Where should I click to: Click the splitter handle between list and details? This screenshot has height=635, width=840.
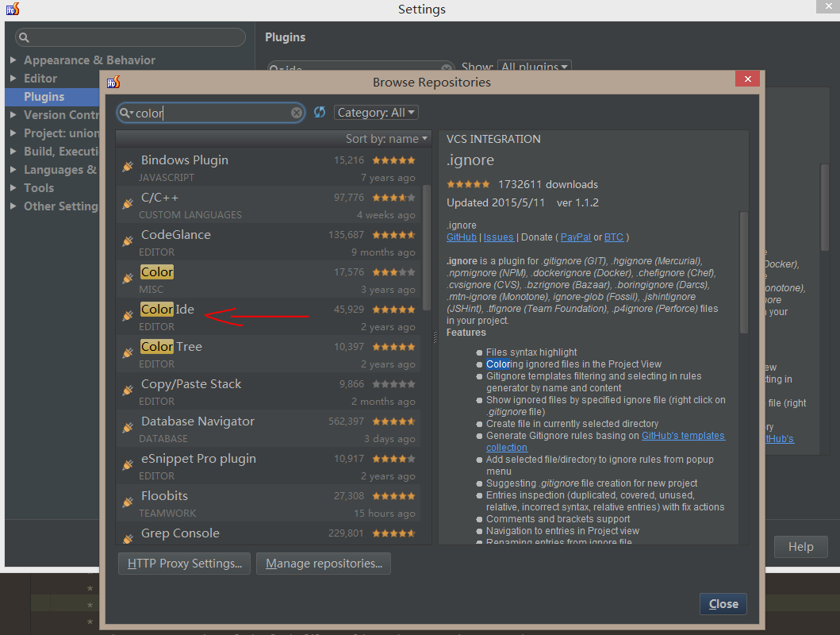click(x=435, y=337)
